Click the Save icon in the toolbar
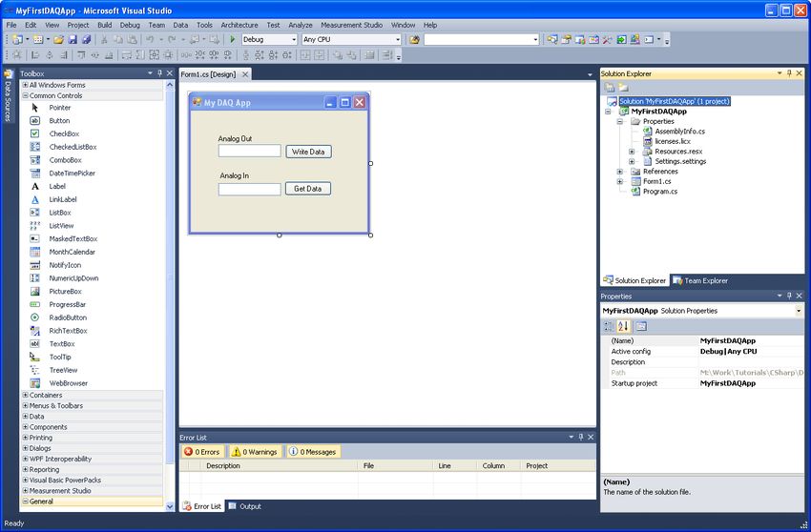 [x=73, y=39]
